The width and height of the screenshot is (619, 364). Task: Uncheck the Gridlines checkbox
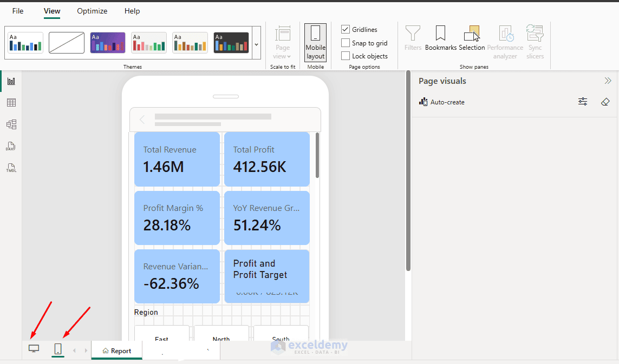346,30
